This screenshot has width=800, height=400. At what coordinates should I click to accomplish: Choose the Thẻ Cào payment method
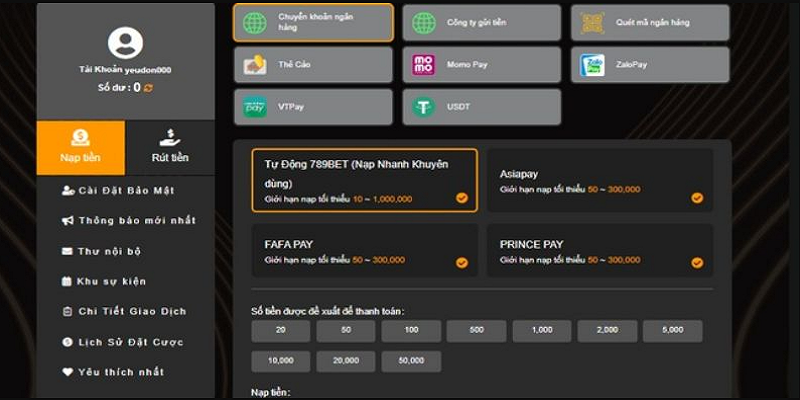click(313, 65)
